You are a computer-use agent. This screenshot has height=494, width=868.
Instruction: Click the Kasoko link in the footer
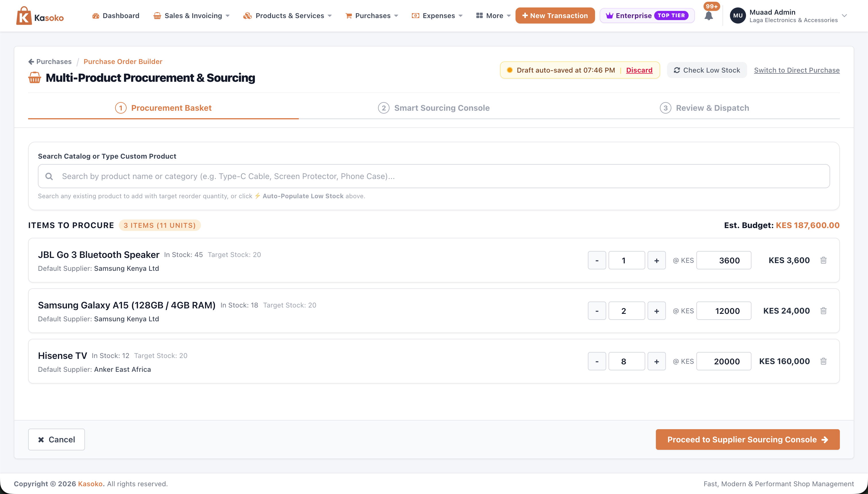(90, 484)
